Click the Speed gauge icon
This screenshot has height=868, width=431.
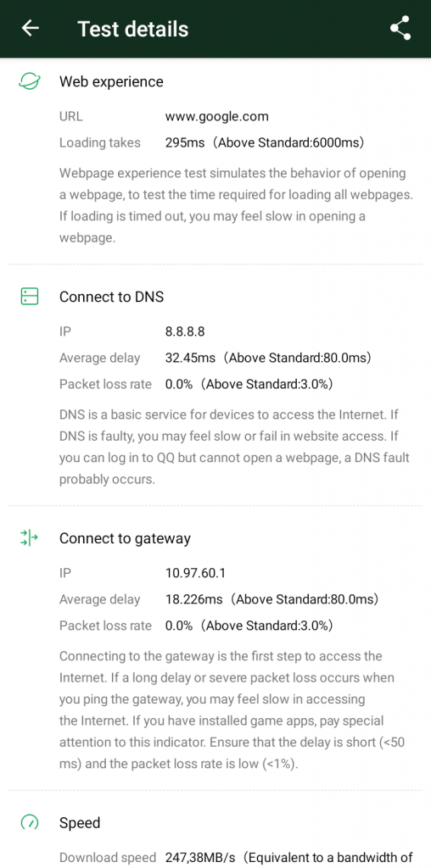30,822
